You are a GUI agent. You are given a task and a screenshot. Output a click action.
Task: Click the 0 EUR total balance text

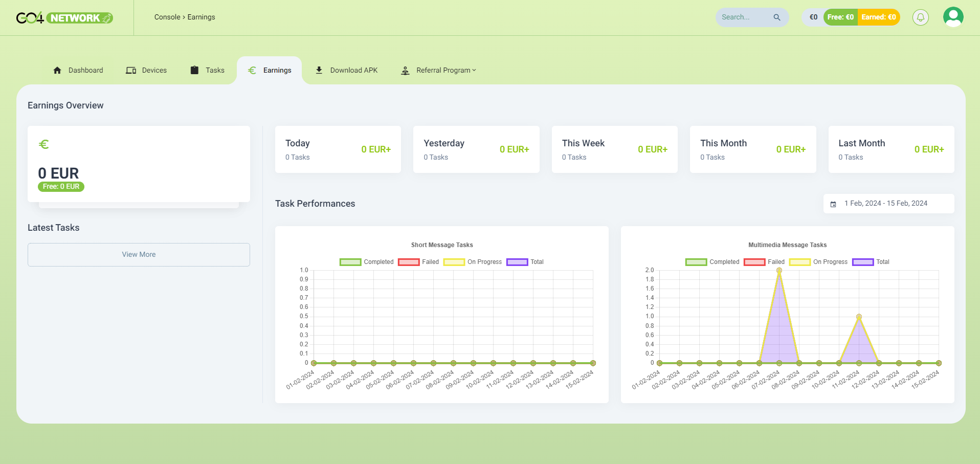coord(58,173)
